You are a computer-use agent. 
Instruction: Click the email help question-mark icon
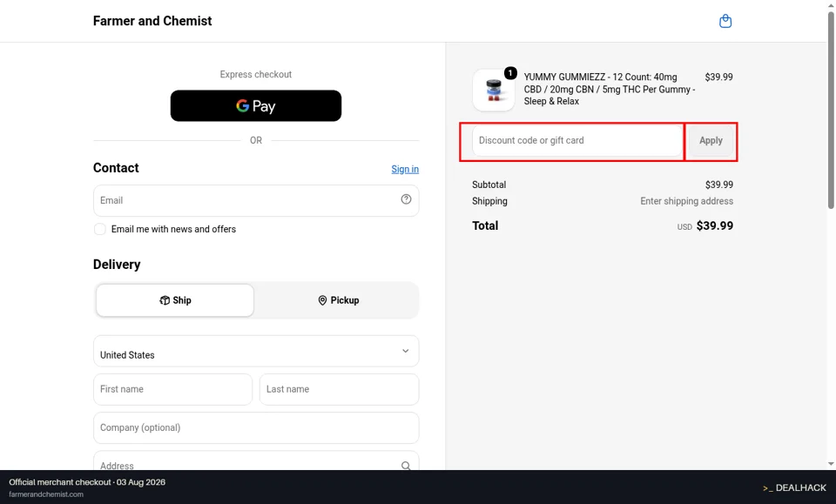click(407, 199)
